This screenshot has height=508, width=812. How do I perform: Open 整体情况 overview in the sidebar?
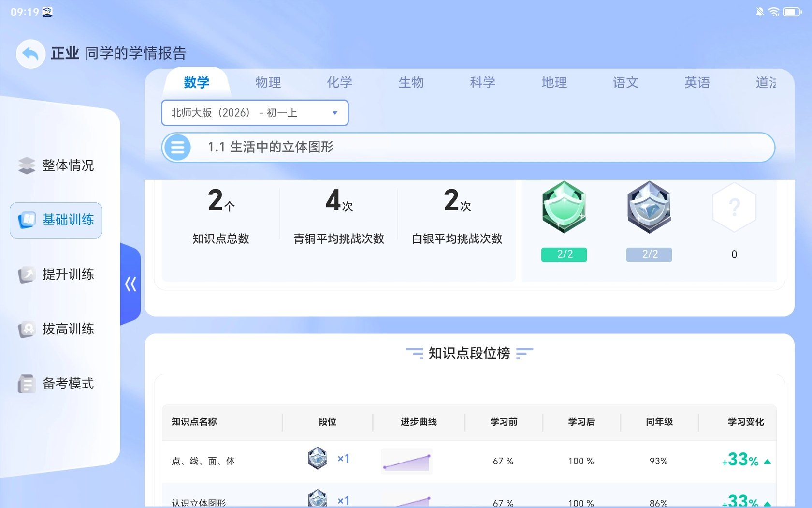(56, 165)
